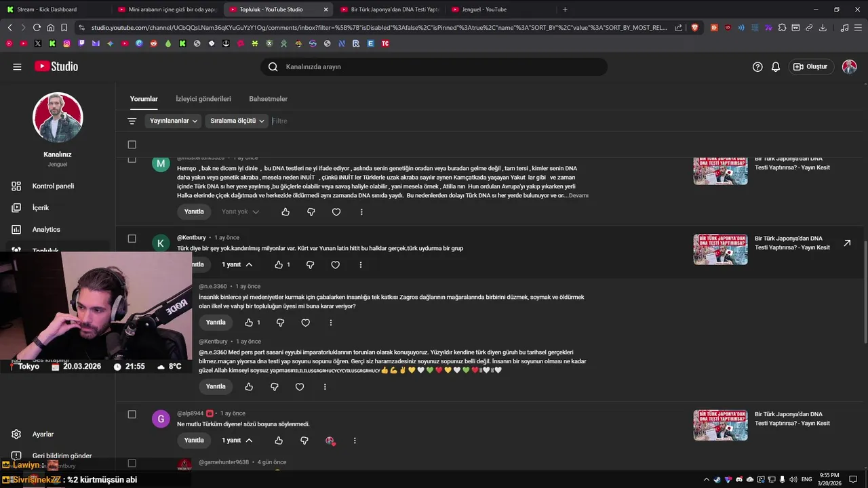Screen dimensions: 868x488
Task: Heart the reply from @n.e.3360
Action: pos(305,323)
